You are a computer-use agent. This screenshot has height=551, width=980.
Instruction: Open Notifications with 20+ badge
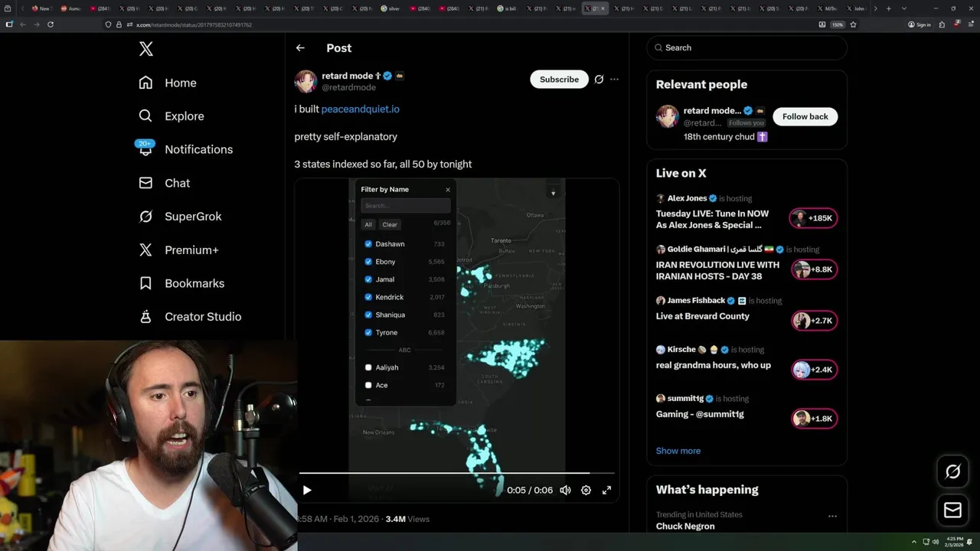pos(185,149)
